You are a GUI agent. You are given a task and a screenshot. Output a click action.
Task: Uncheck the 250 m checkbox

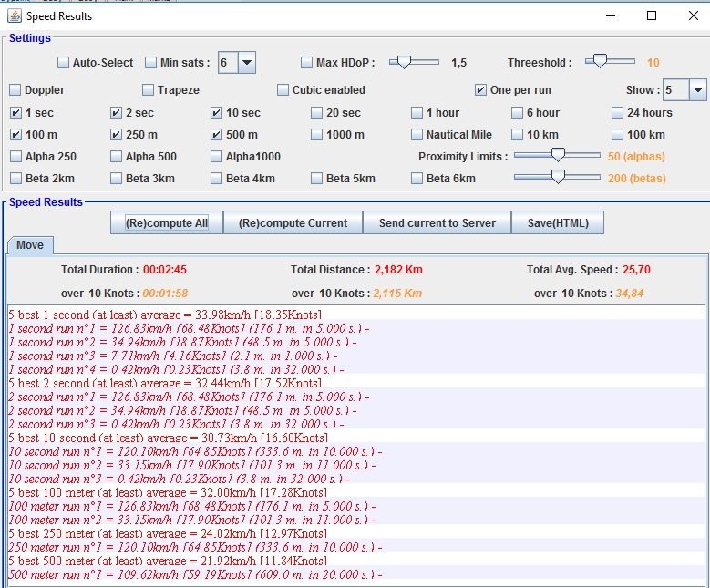click(x=117, y=134)
